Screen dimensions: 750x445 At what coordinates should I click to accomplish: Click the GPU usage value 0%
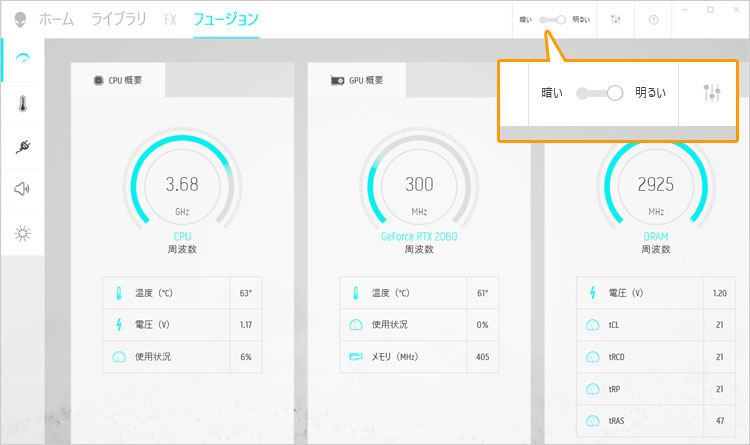coord(483,325)
